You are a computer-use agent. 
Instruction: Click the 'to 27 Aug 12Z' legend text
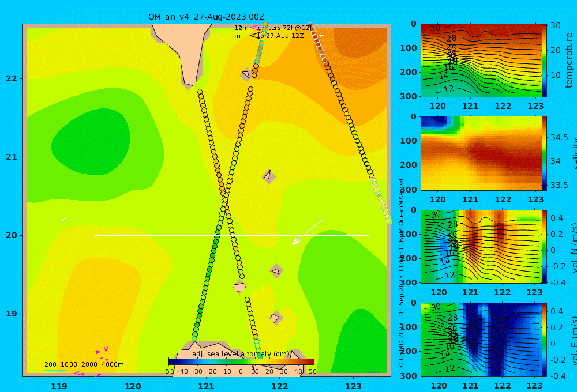pos(281,36)
